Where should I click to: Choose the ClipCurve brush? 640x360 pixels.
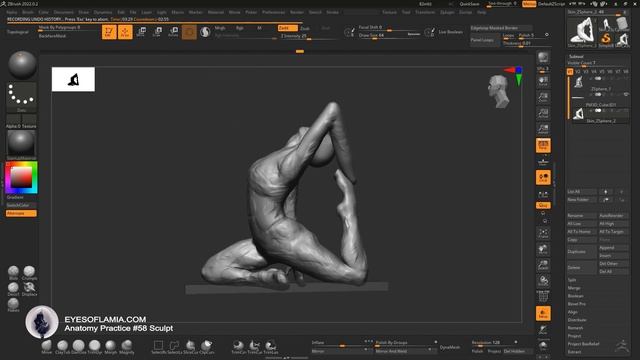coord(207,347)
